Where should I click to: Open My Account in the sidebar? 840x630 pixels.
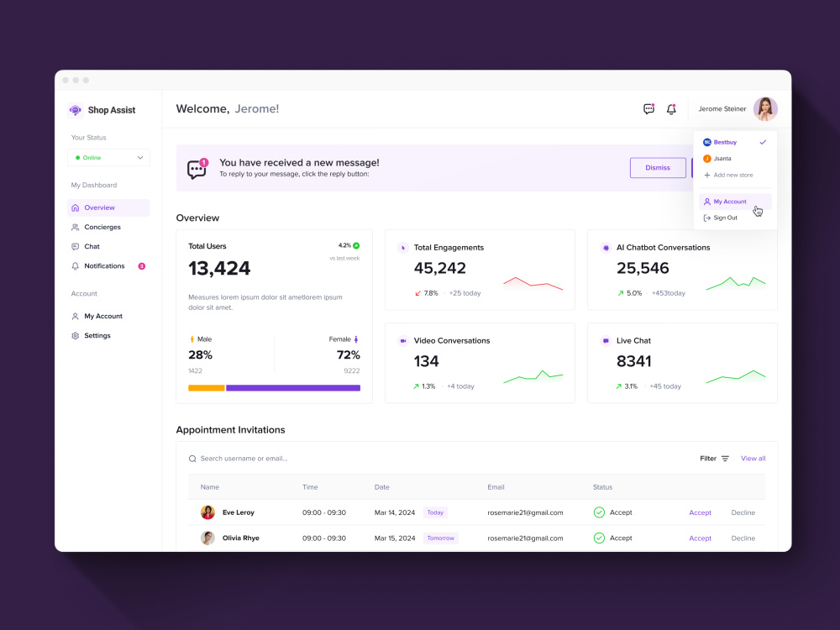(x=108, y=316)
